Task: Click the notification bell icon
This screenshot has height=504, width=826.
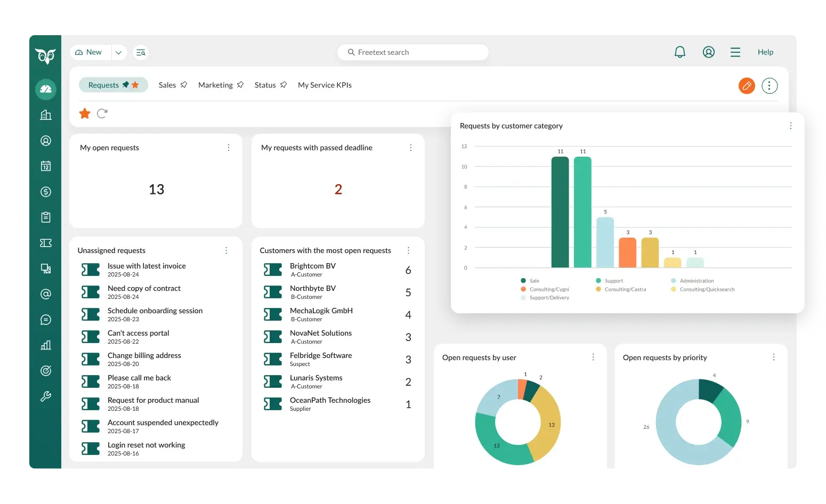Action: 679,52
